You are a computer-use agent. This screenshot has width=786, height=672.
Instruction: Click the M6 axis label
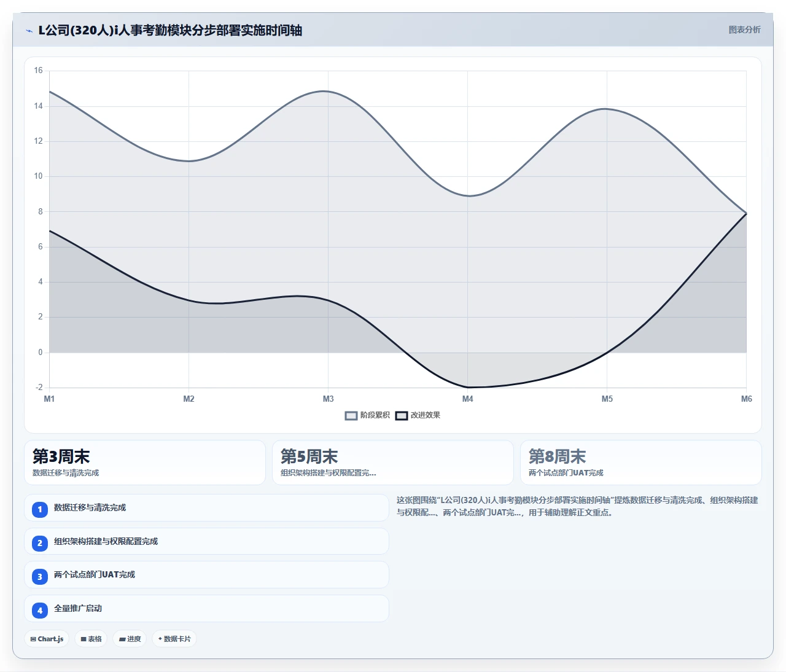click(x=746, y=399)
